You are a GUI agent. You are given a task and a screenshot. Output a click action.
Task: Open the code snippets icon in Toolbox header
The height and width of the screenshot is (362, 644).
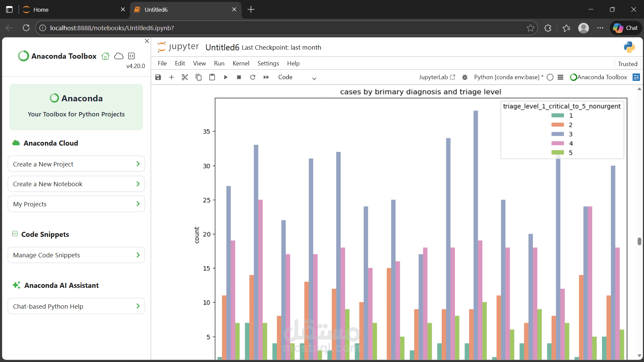[x=132, y=56]
